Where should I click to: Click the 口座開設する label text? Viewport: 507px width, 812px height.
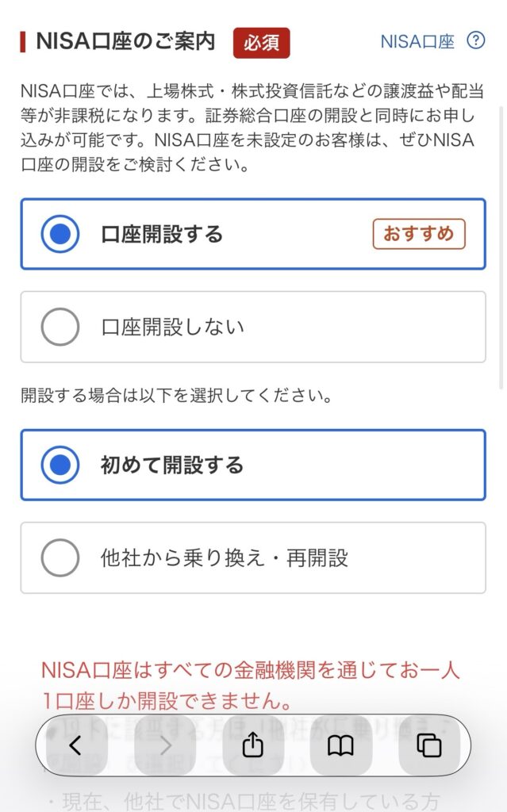click(x=162, y=235)
